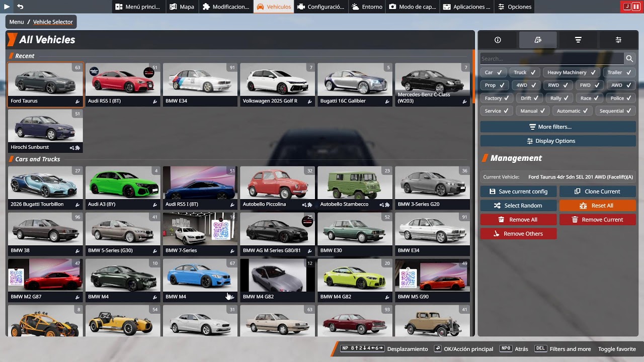Click the magnifier search icon
Image resolution: width=644 pixels, height=362 pixels.
[630, 59]
